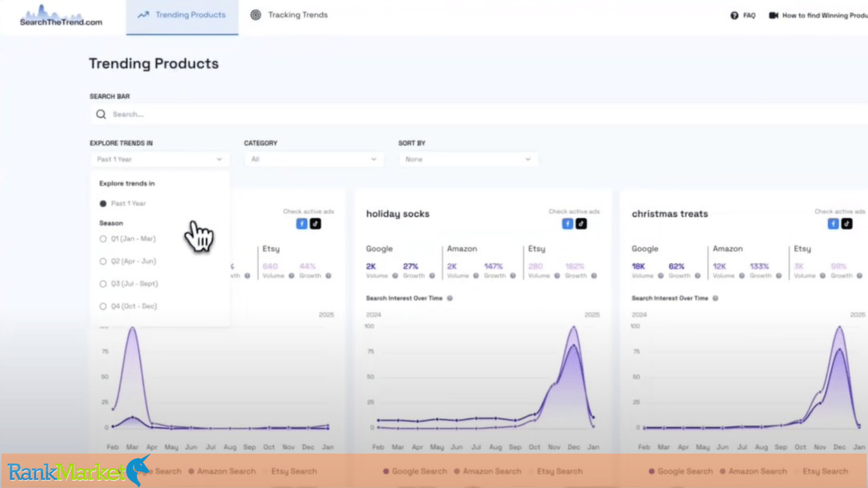Switch to the Tracking Trends tab
The width and height of the screenshot is (868, 488).
tap(289, 15)
